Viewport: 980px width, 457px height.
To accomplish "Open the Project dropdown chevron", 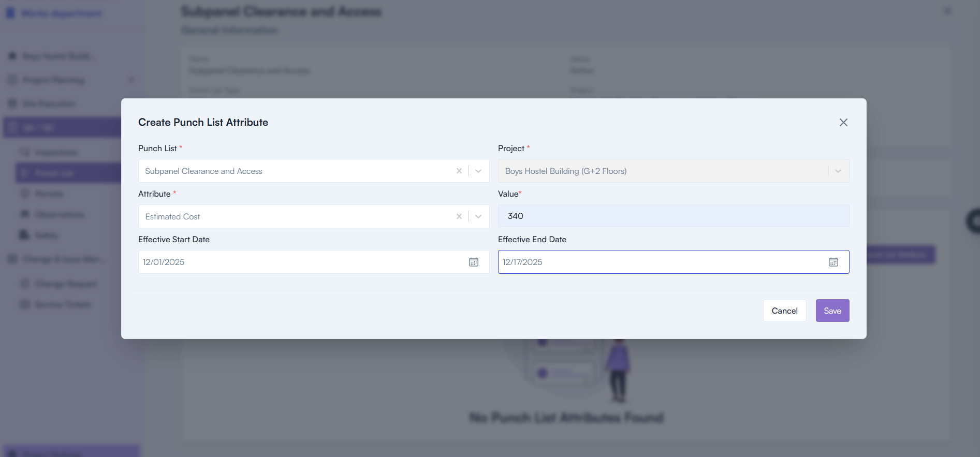I will click(838, 171).
